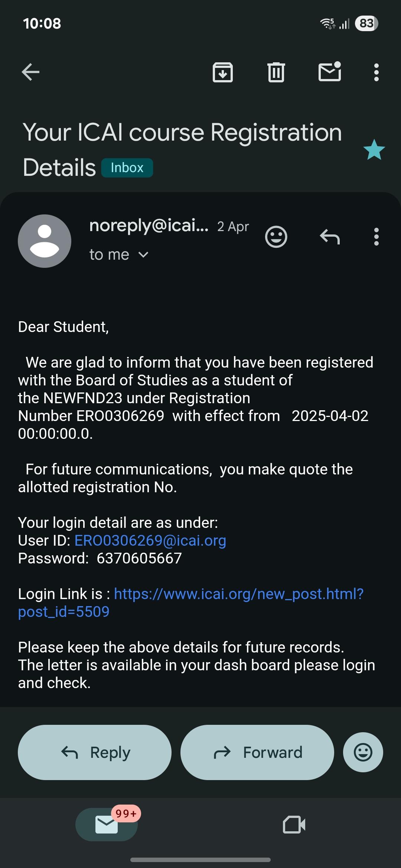Image resolution: width=401 pixels, height=868 pixels.
Task: Tap the round emoji reaction button
Action: 363,752
